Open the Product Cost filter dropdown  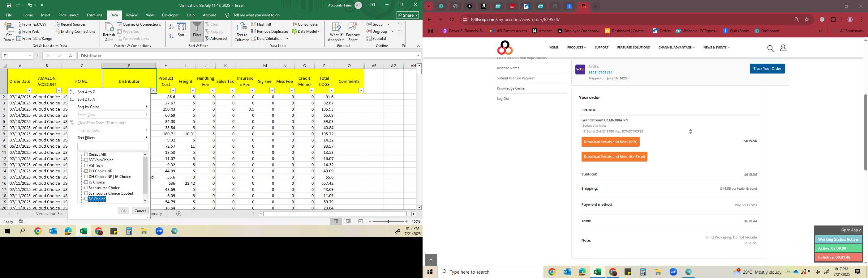pos(173,91)
